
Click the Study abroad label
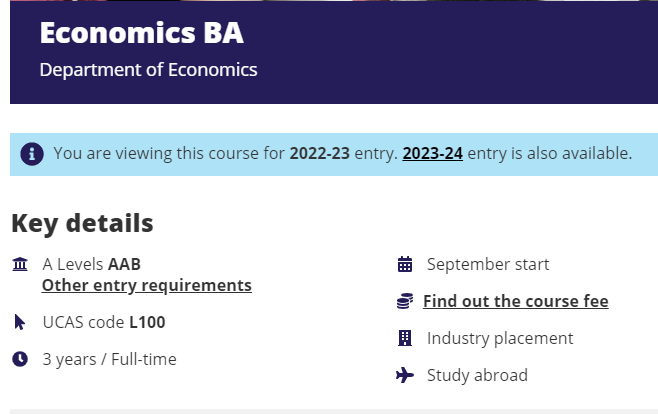(x=477, y=375)
